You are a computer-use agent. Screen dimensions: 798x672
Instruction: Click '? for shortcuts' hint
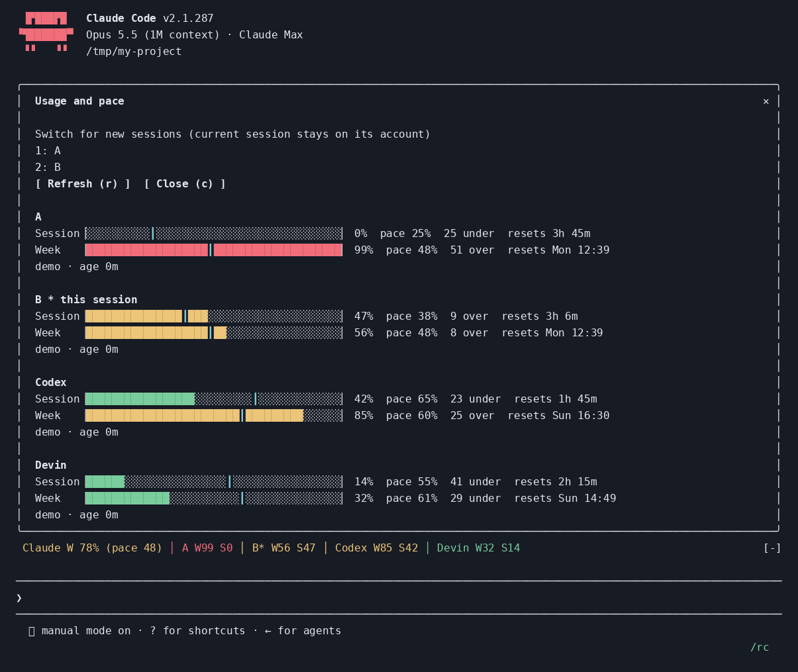[x=197, y=631]
